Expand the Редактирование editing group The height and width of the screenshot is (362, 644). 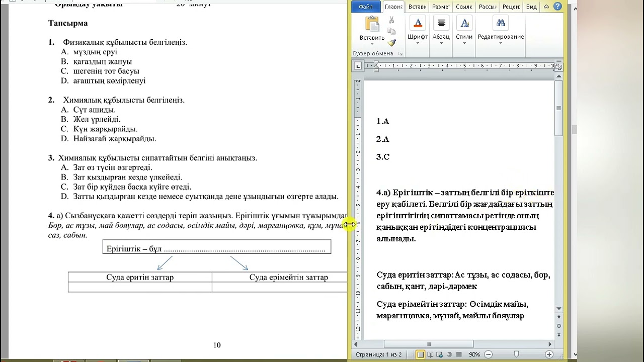(501, 30)
